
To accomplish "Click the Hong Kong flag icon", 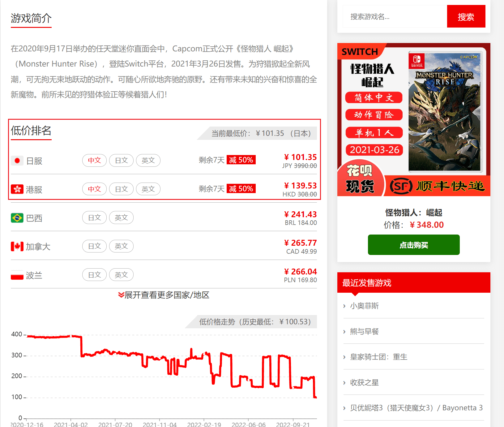I will click(x=17, y=189).
